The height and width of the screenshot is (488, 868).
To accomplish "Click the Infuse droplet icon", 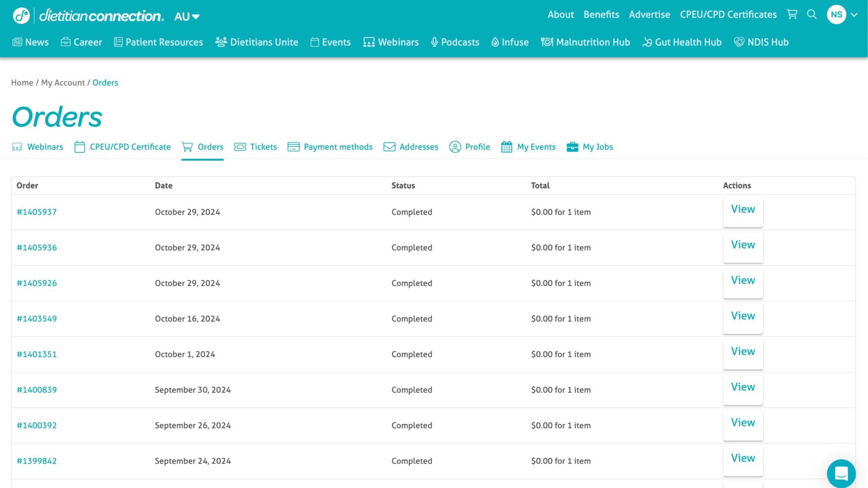I will click(495, 42).
